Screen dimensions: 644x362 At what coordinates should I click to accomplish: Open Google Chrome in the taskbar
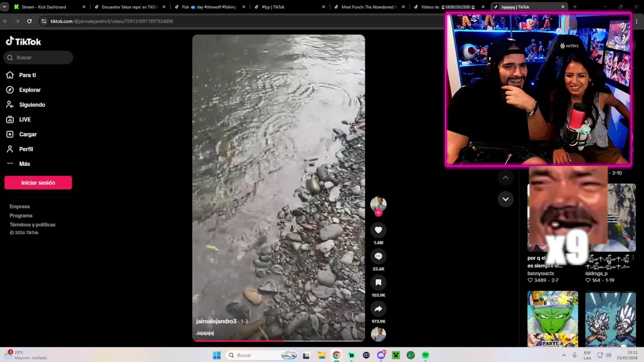tap(337, 355)
